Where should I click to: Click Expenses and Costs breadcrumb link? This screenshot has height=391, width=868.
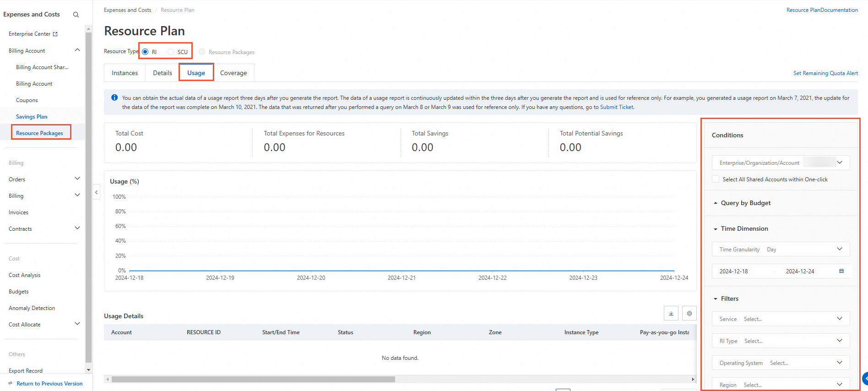click(x=127, y=10)
